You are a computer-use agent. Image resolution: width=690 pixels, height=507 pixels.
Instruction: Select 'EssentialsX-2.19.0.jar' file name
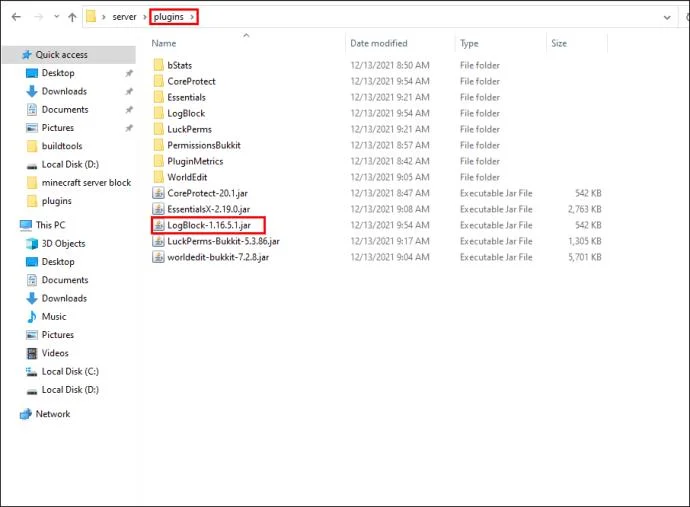click(x=209, y=209)
